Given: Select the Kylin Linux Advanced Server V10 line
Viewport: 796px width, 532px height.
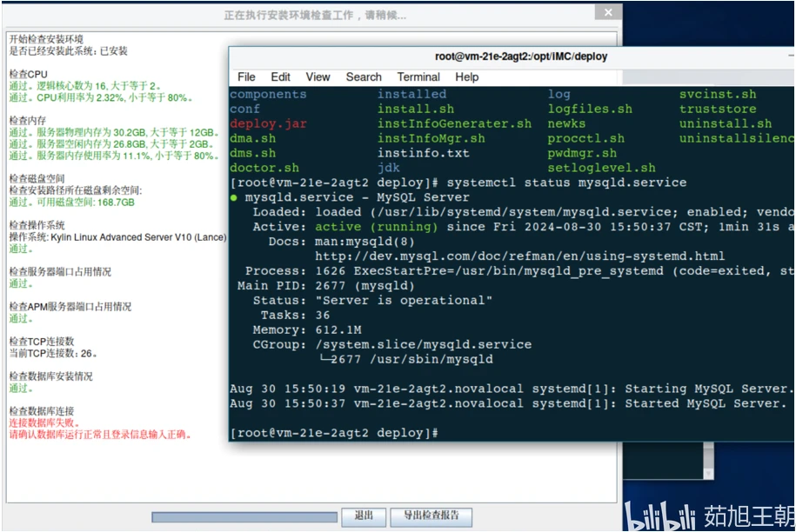Looking at the screenshot, I should 117,237.
